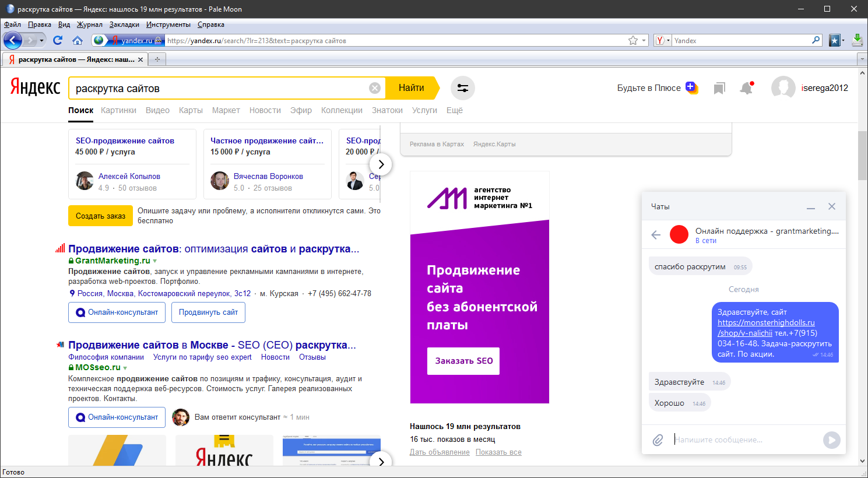868x478 pixels.
Task: Open list all tabs dropdown
Action: (x=862, y=59)
